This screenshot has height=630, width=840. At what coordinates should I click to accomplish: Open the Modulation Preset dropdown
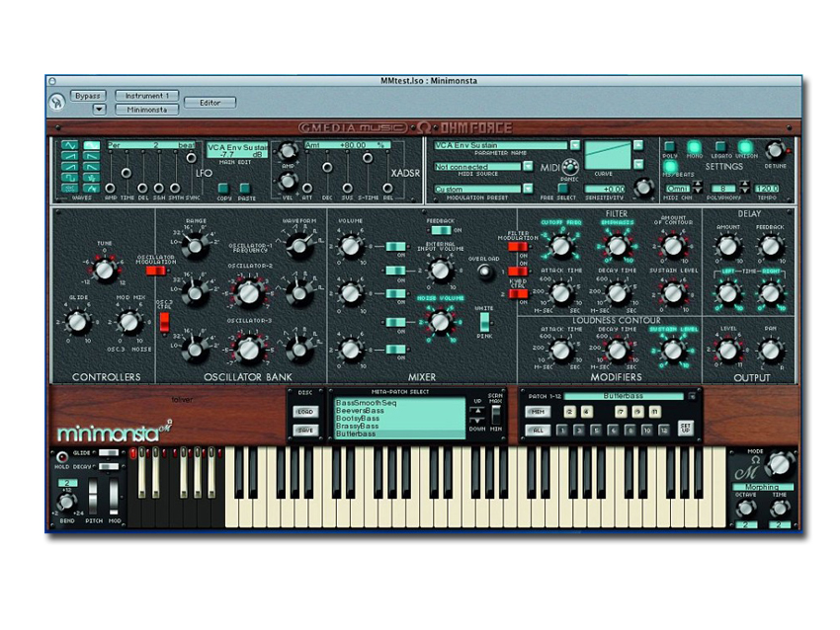528,189
